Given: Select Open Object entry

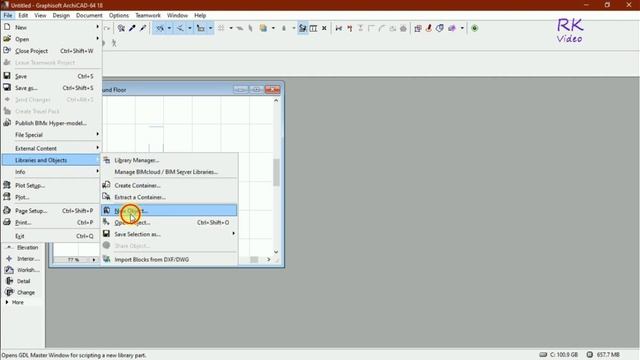Looking at the screenshot, I should point(169,222).
